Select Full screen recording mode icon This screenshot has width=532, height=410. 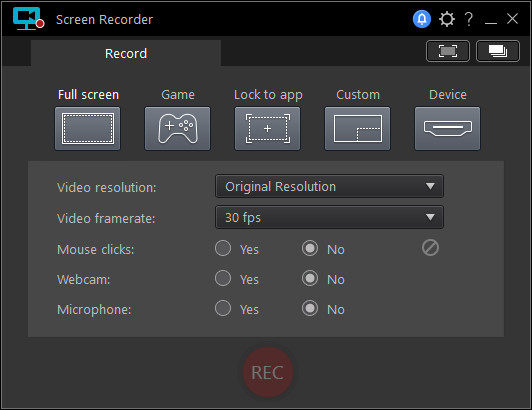(88, 129)
